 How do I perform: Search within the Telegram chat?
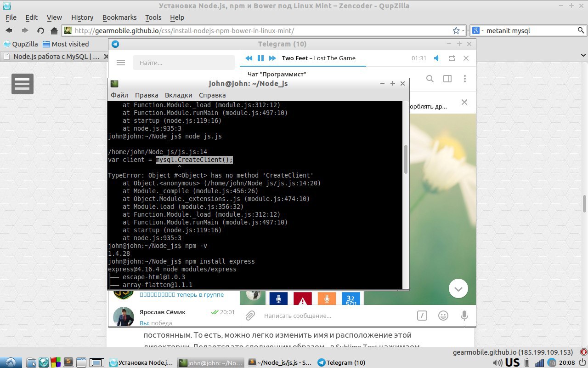coord(430,79)
